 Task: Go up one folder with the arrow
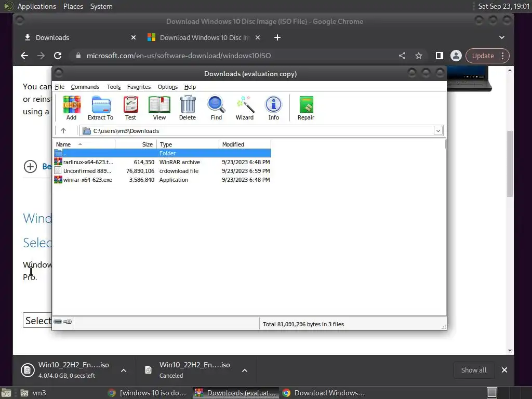click(x=63, y=130)
